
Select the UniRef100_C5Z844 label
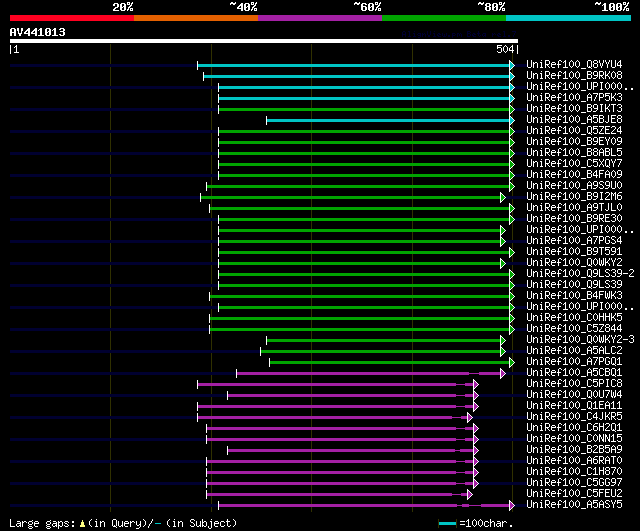coord(574,329)
